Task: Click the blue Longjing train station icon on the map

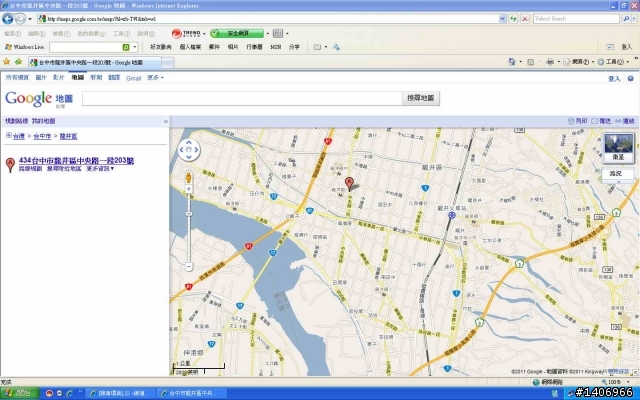Action: click(451, 215)
